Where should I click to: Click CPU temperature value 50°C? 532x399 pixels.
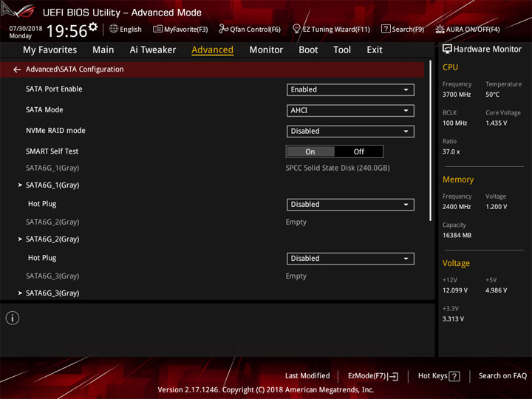tap(492, 95)
